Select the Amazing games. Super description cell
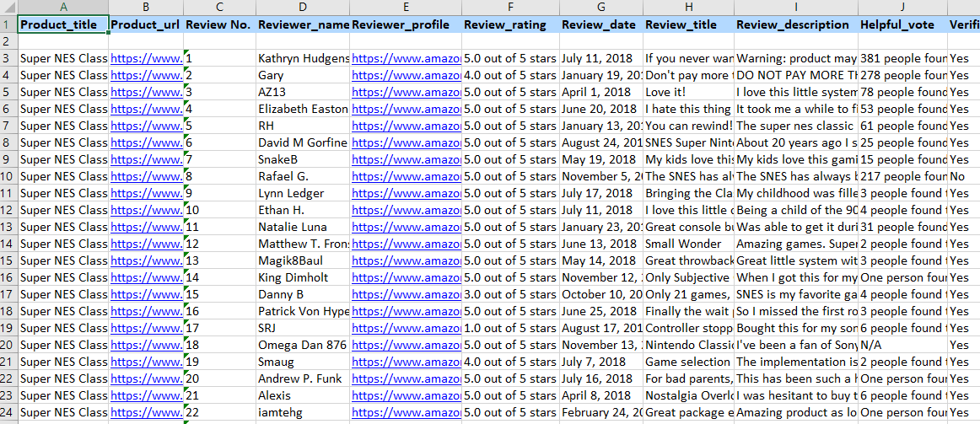 pyautogui.click(x=795, y=244)
